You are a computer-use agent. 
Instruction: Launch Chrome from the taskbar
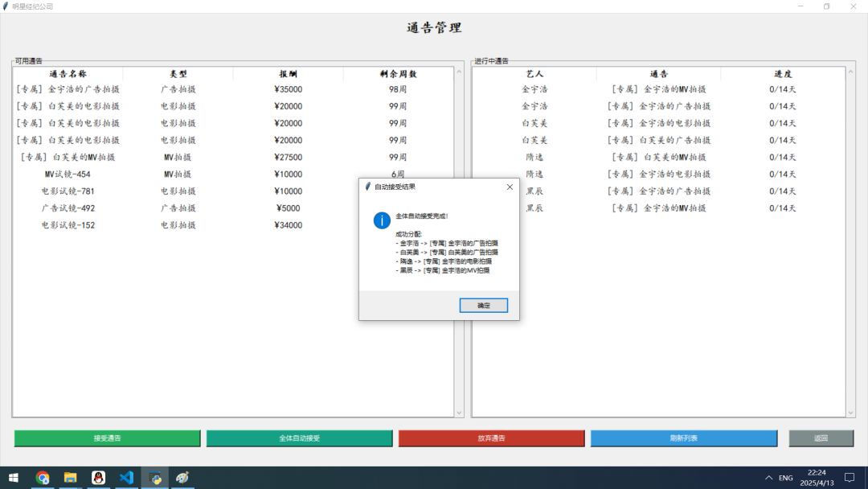click(43, 478)
